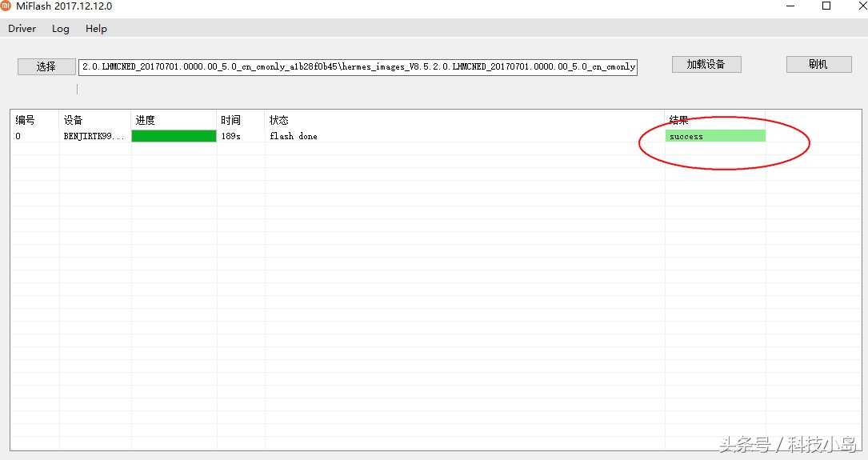Click the 状态 column header

pyautogui.click(x=279, y=120)
